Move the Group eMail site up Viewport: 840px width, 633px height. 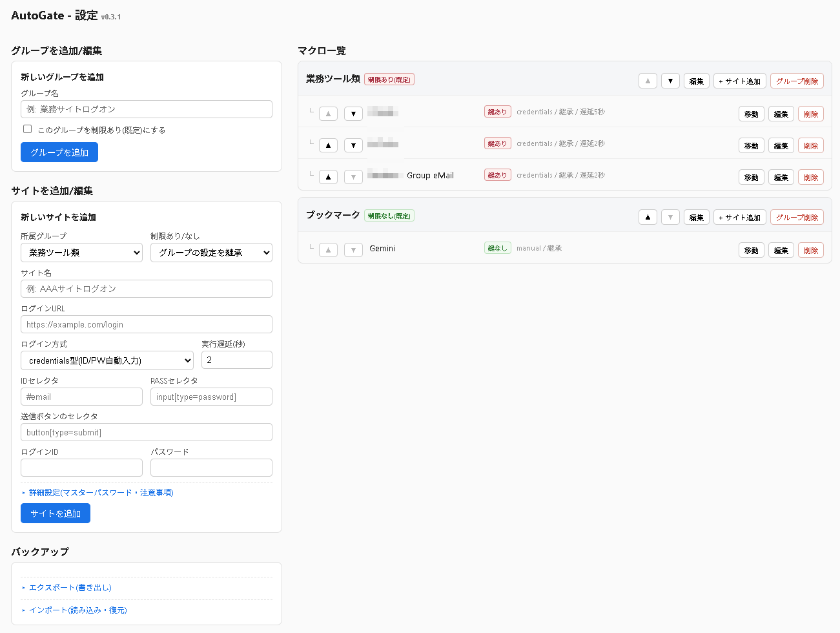[328, 177]
